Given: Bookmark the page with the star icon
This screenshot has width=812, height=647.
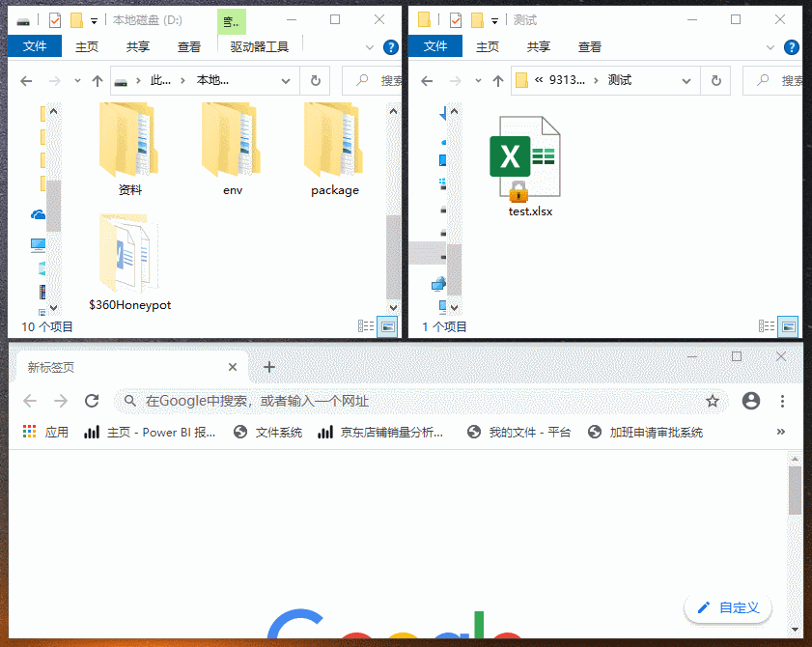Looking at the screenshot, I should pos(713,401).
